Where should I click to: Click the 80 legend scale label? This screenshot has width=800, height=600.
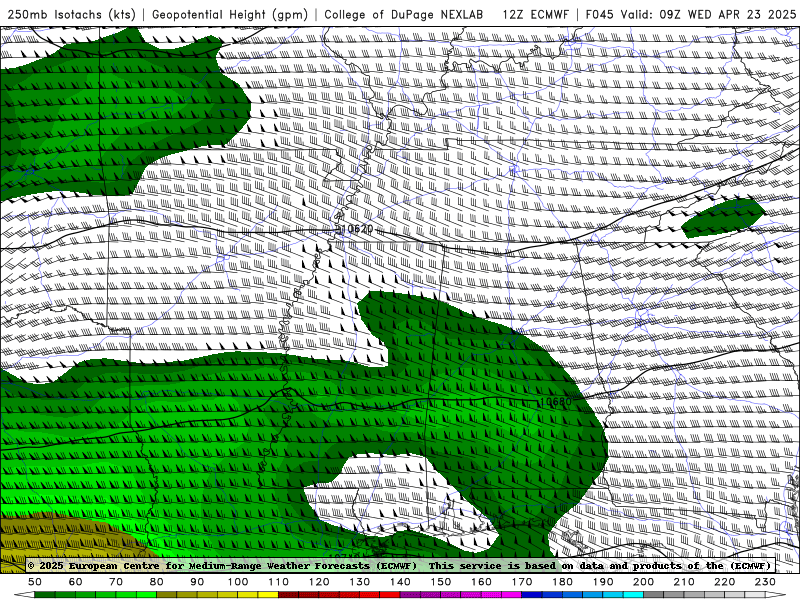click(157, 582)
